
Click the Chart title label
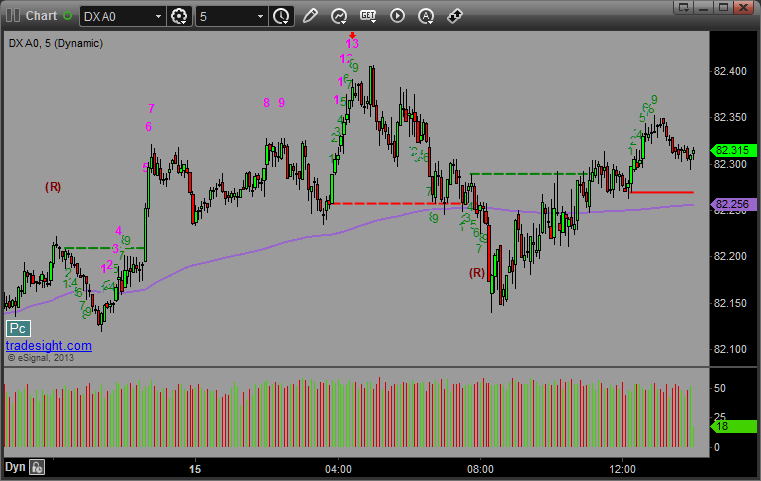click(x=41, y=16)
